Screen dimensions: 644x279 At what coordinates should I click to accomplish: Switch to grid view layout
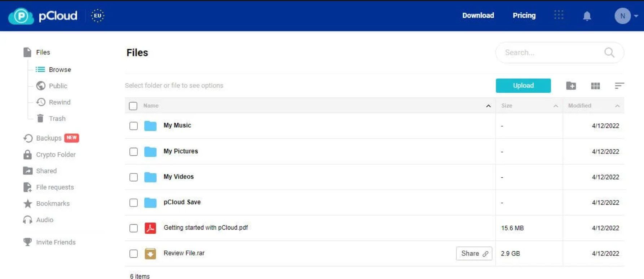pos(595,86)
